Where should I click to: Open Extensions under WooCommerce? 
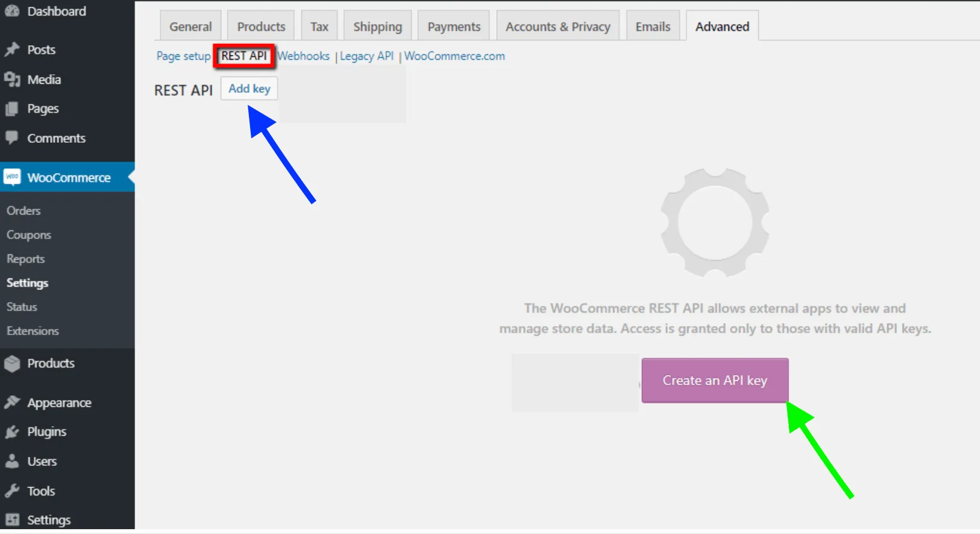(33, 331)
